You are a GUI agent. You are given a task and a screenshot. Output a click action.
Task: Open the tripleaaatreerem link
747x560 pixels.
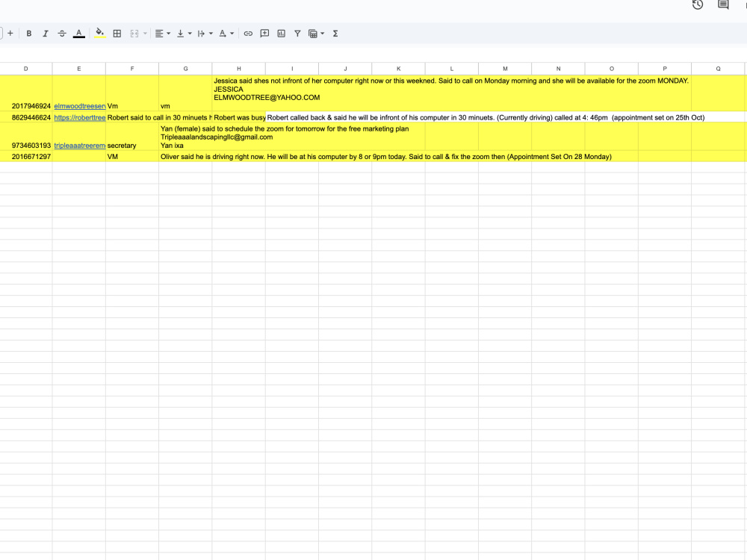click(80, 146)
